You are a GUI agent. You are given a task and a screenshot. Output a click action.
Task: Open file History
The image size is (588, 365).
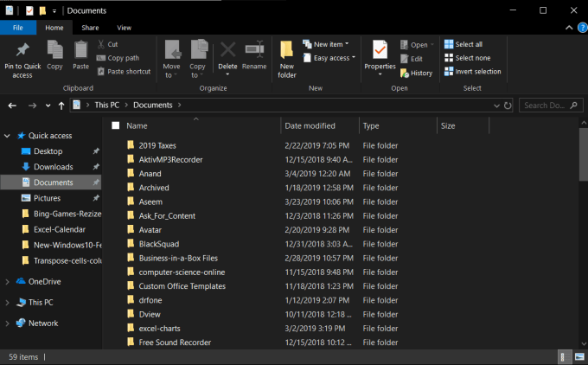(416, 74)
